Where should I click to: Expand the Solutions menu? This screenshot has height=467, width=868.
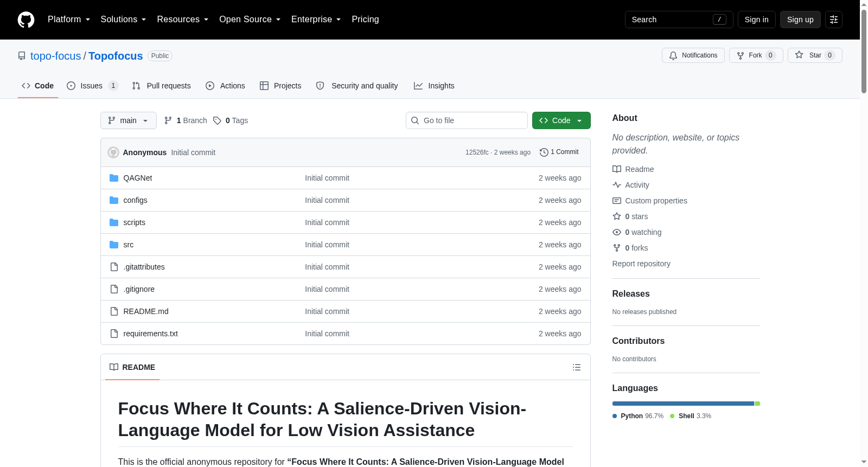(123, 20)
